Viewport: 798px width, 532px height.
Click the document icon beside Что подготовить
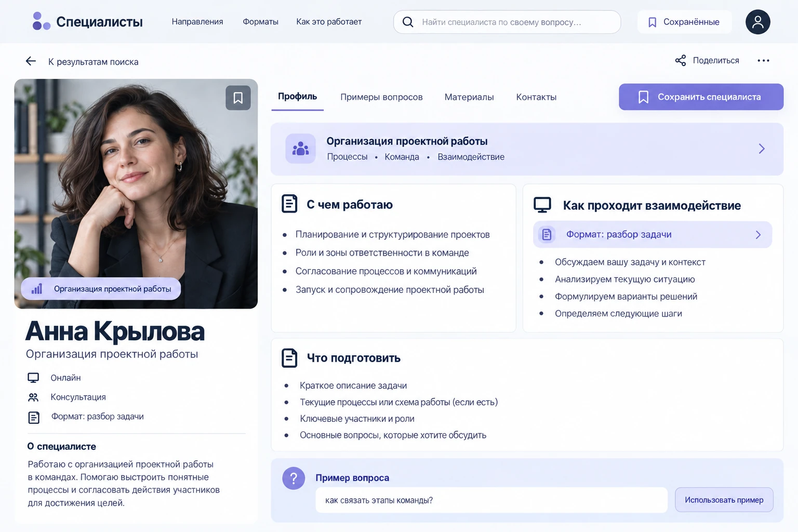[289, 358]
